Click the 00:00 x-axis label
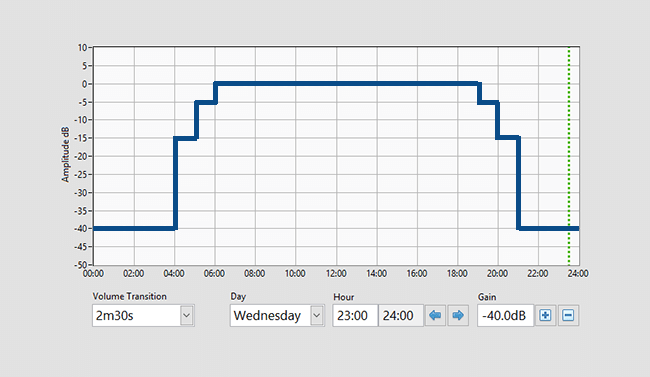The height and width of the screenshot is (377, 650). click(93, 274)
